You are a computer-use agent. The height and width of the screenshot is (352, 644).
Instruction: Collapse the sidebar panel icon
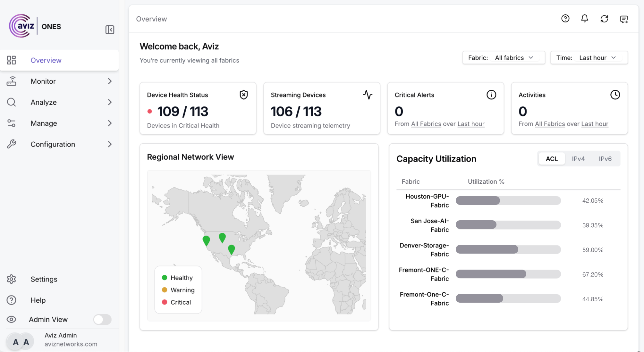point(110,30)
